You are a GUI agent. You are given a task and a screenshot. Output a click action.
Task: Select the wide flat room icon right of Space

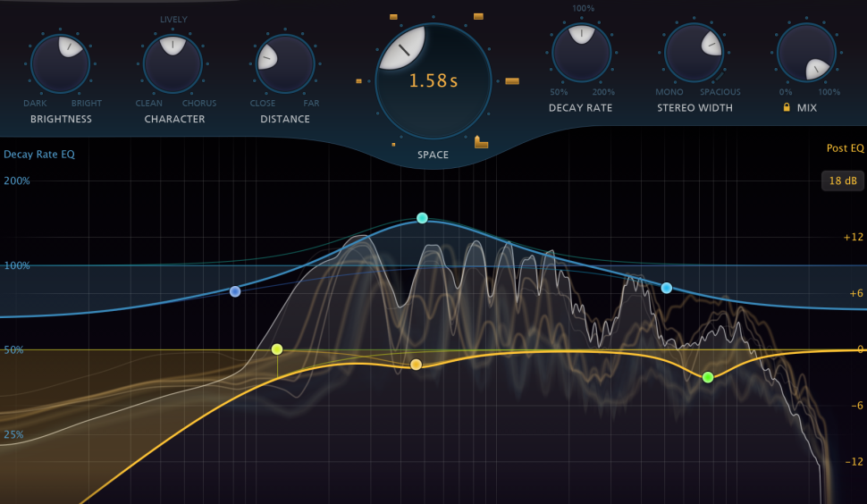tap(512, 81)
